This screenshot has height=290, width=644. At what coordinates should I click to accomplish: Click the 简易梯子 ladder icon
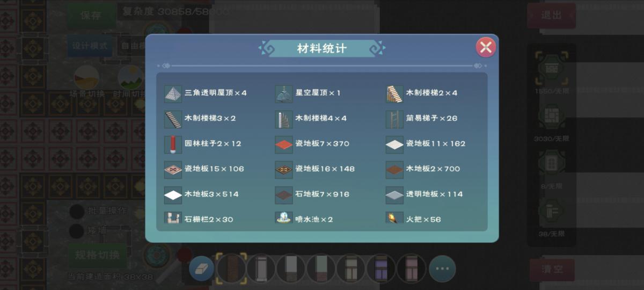(394, 119)
